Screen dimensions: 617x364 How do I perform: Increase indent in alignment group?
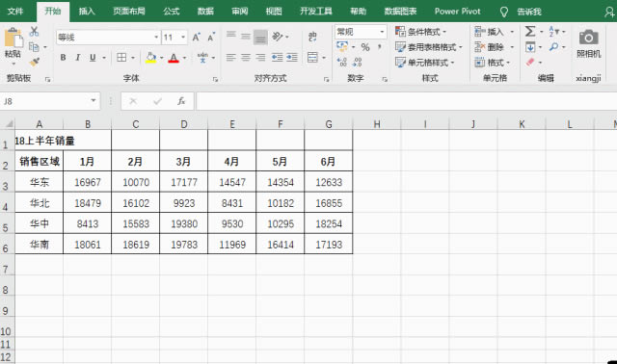pyautogui.click(x=292, y=58)
